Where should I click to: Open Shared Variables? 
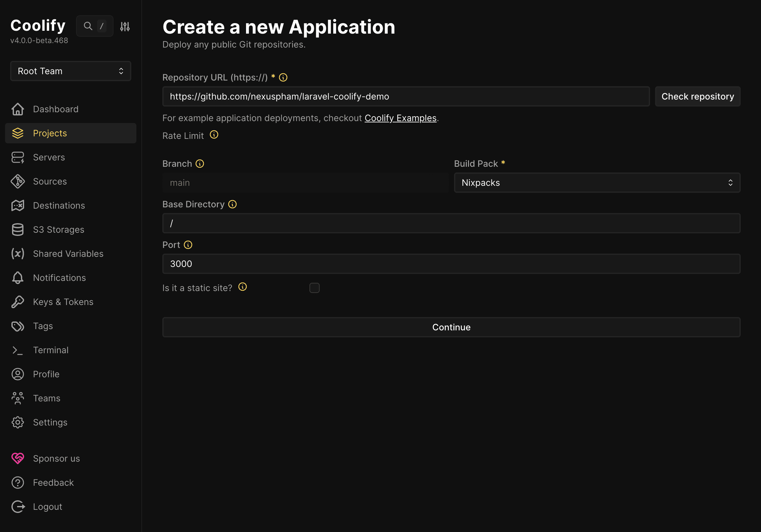(x=68, y=254)
